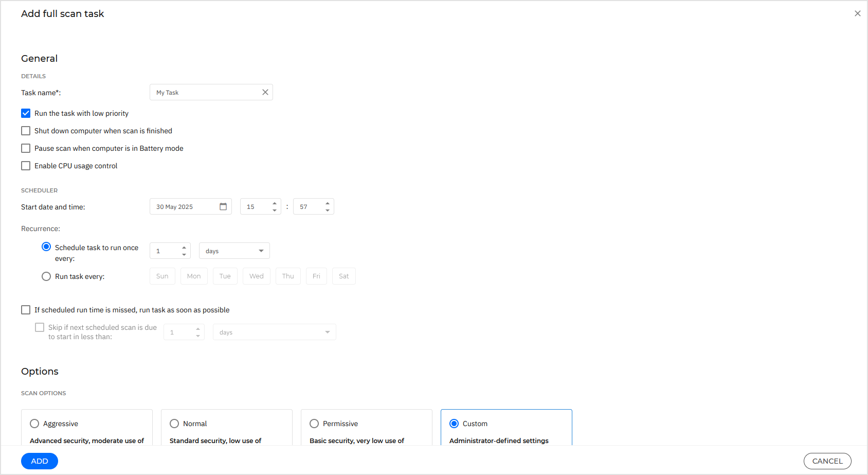Clear the Task name field with X icon
Viewport: 868px width, 475px height.
[x=265, y=92]
